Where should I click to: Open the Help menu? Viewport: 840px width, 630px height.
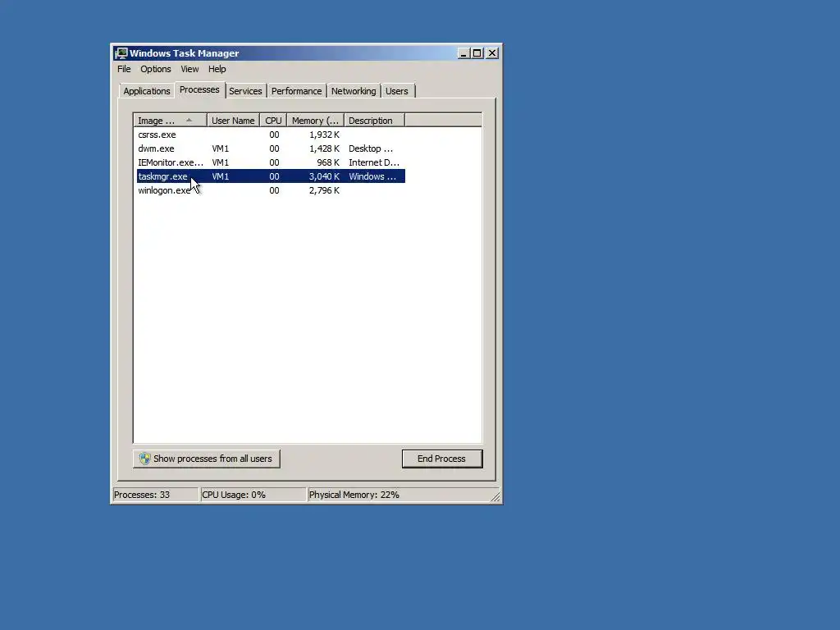217,69
